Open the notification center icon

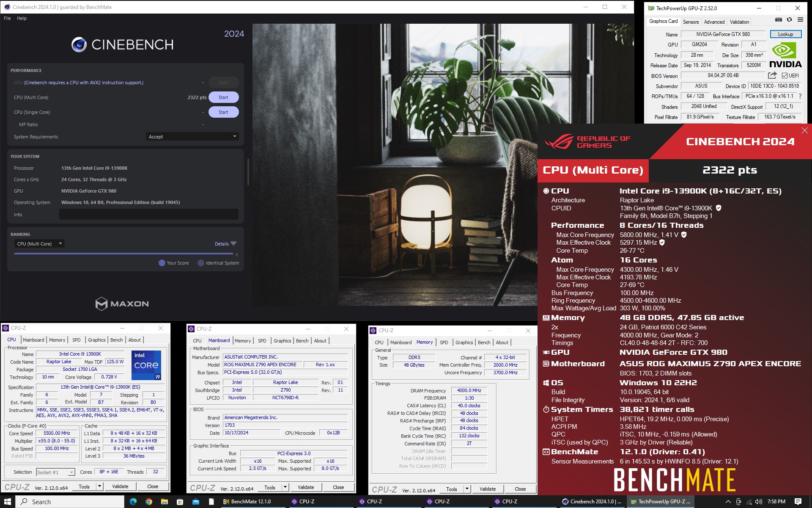(798, 502)
